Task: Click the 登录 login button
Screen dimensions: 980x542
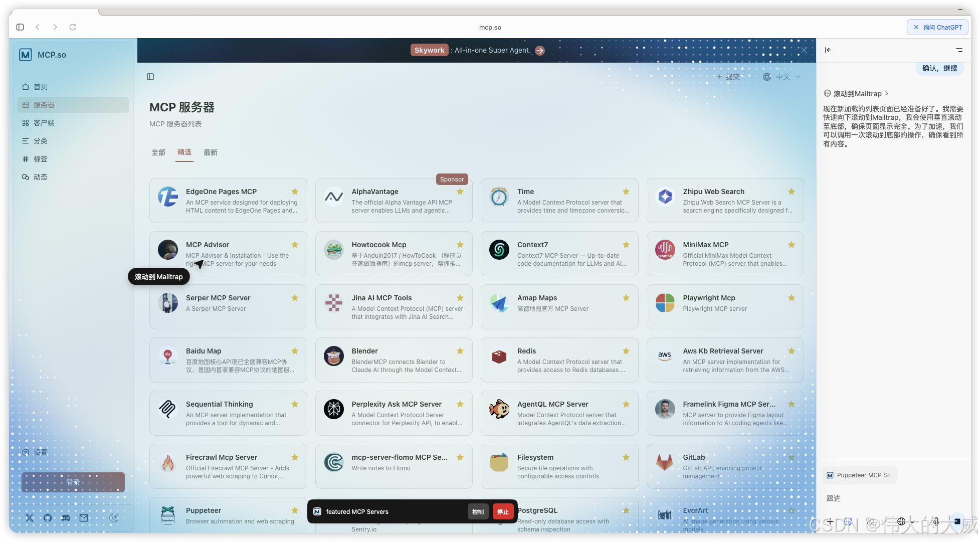Action: pyautogui.click(x=73, y=482)
